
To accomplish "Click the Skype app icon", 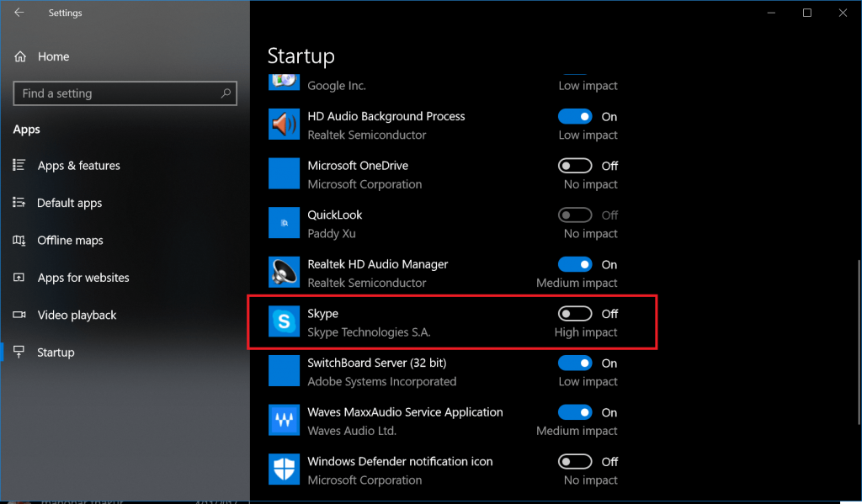I will point(284,321).
